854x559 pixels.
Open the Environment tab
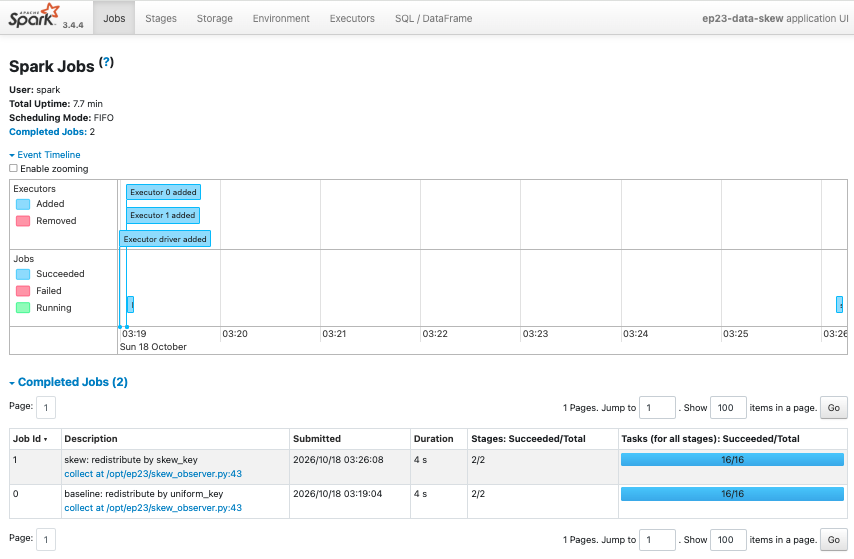(281, 18)
